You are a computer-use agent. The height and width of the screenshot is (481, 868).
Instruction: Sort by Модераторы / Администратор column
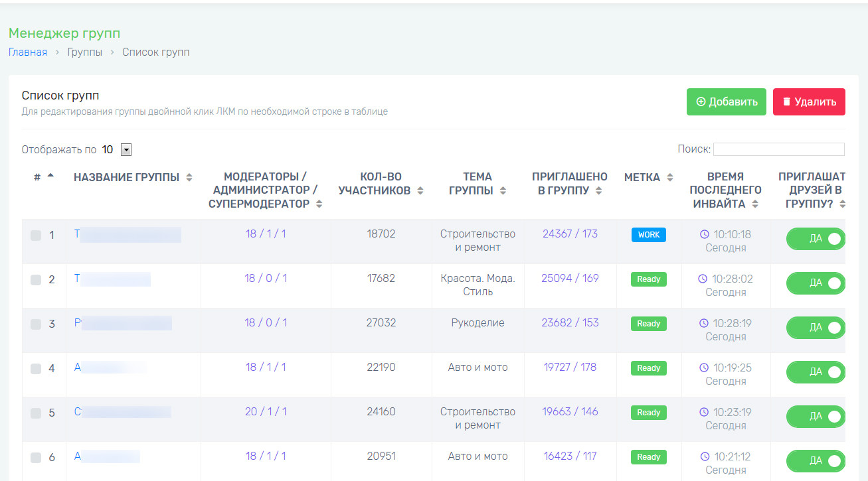click(319, 204)
